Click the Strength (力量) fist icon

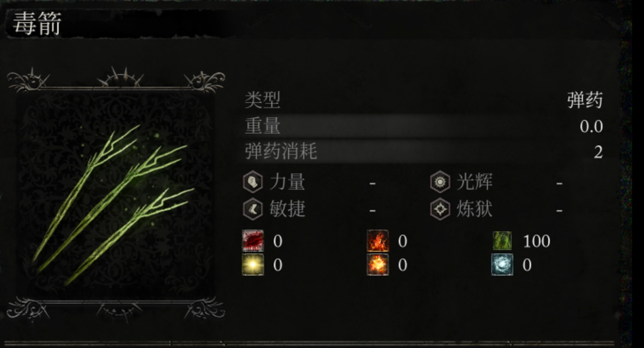pyautogui.click(x=253, y=182)
